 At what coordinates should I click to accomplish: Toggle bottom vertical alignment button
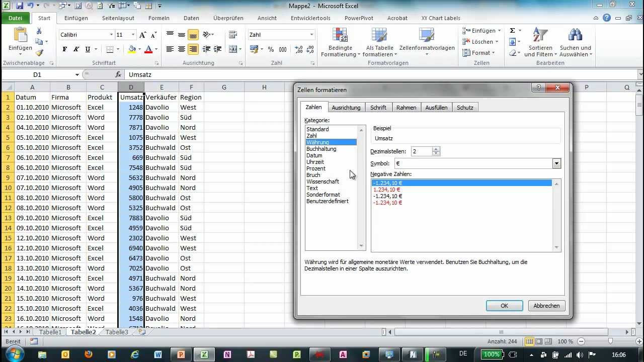[x=193, y=35]
